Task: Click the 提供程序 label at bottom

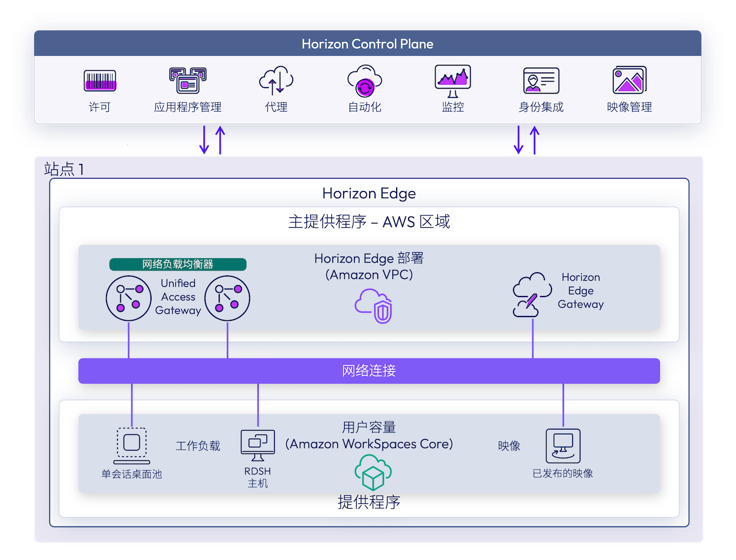Action: point(369,502)
